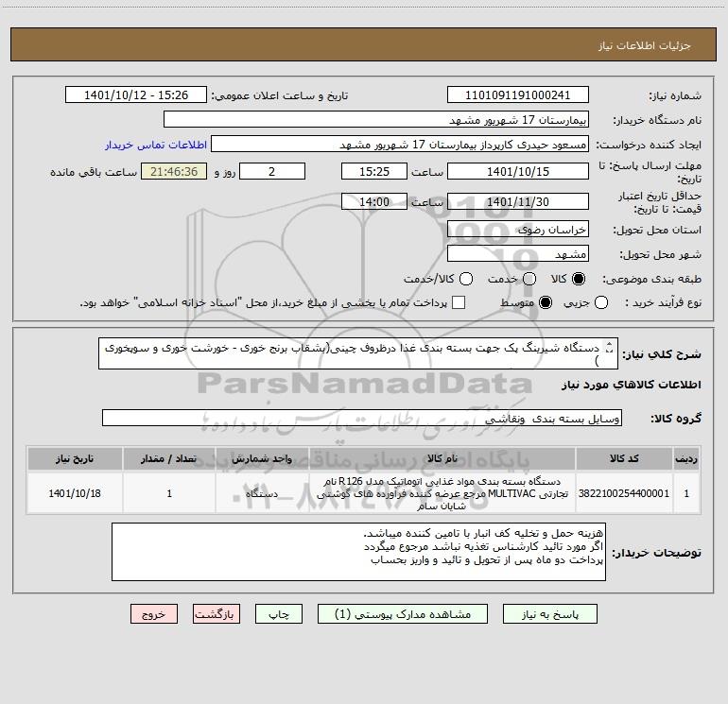Click the 'کد کالا' column header

tap(624, 458)
